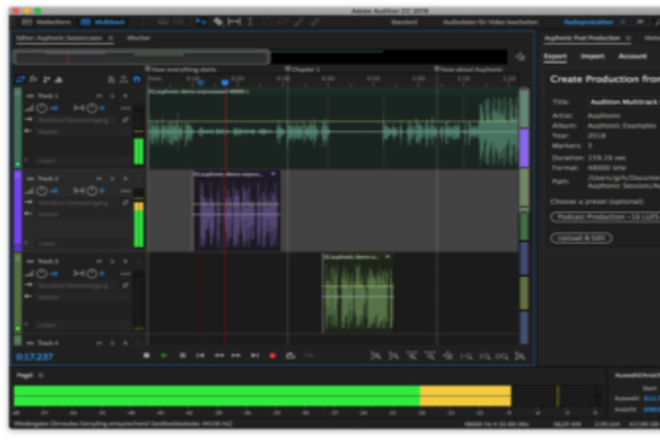Select the Time Selection tool
The image size is (660, 440).
point(250,22)
